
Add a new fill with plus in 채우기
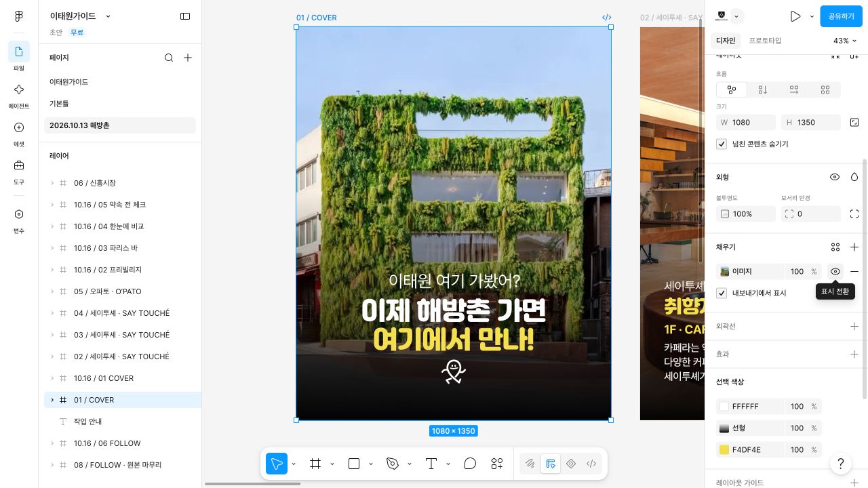point(854,247)
